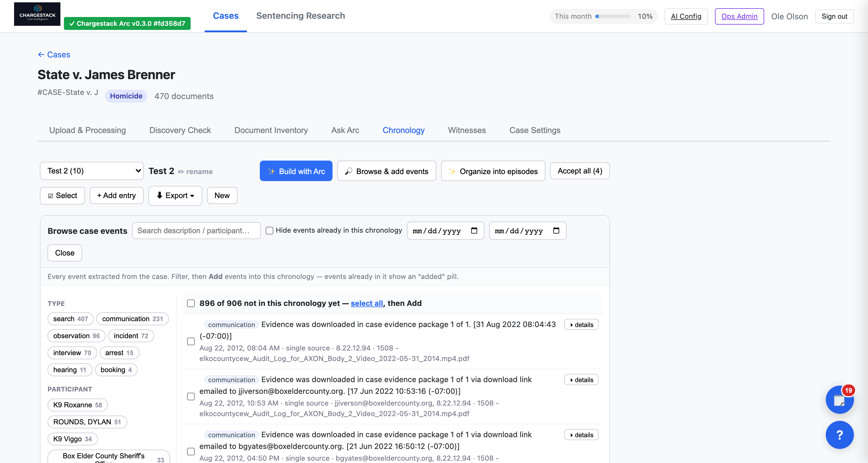Click the Chargestack logo

[37, 14]
